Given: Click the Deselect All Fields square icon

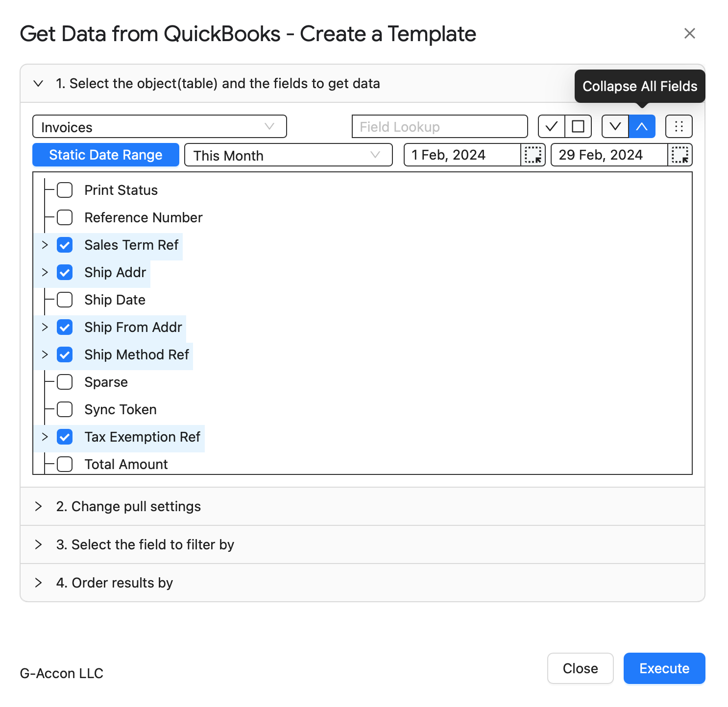Looking at the screenshot, I should [x=578, y=126].
